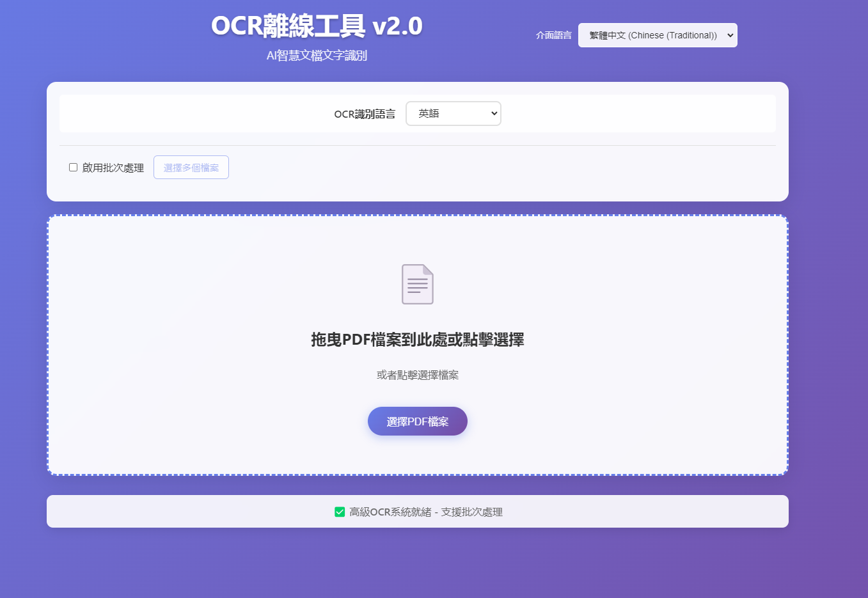This screenshot has width=868, height=598.
Task: Click the OCR離線工具 v2.0 title
Action: point(317,25)
